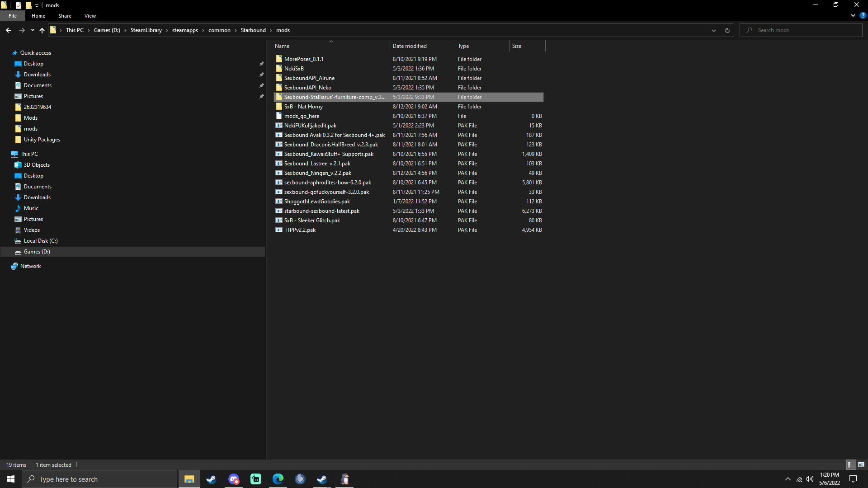Open notification center icon

(853, 479)
